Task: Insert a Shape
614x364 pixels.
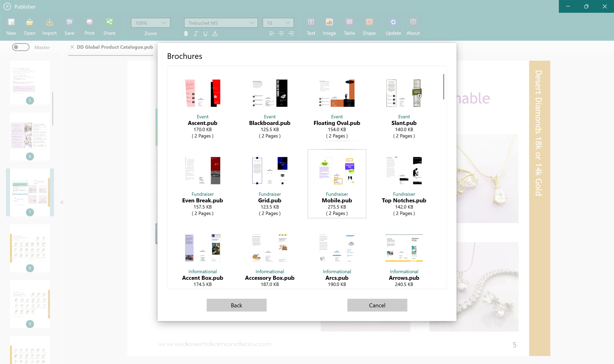Action: pyautogui.click(x=369, y=26)
